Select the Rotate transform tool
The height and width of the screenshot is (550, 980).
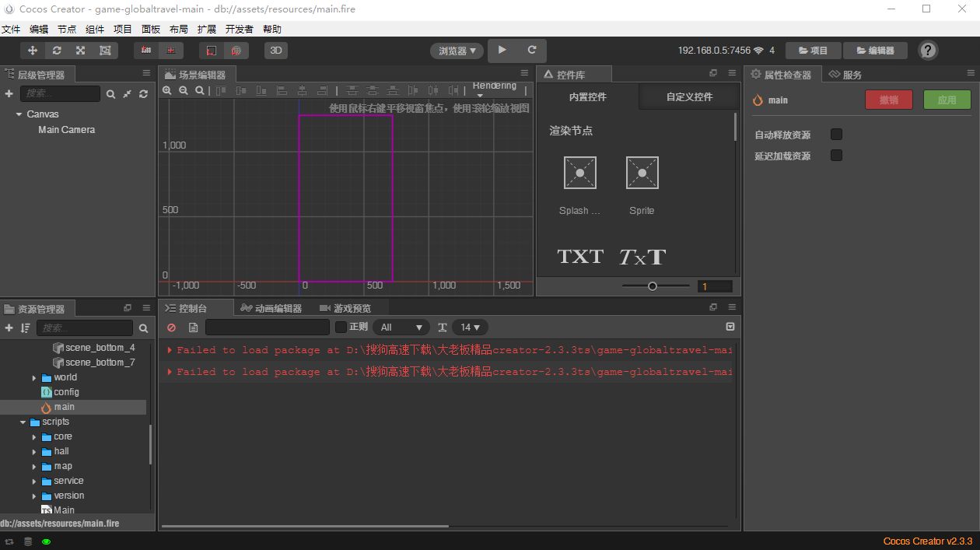coord(56,50)
